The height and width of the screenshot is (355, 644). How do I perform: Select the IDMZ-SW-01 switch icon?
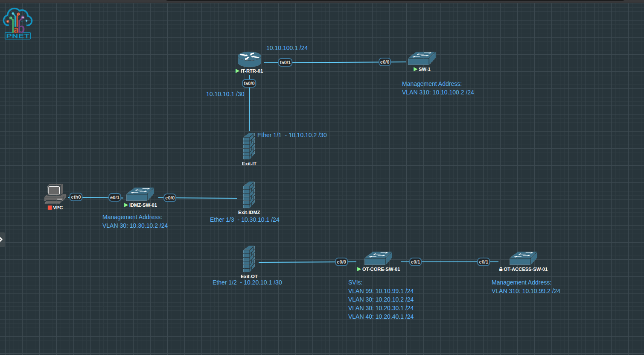pos(140,194)
